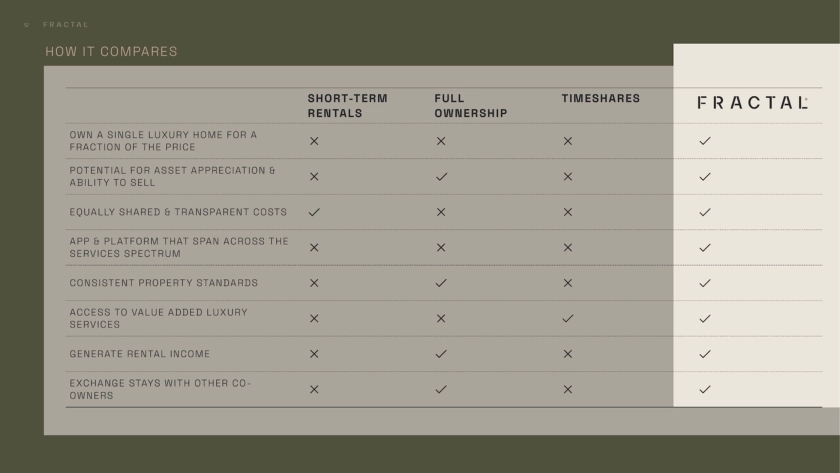Click Fractal checkmark for consistent property standards

pos(705,283)
